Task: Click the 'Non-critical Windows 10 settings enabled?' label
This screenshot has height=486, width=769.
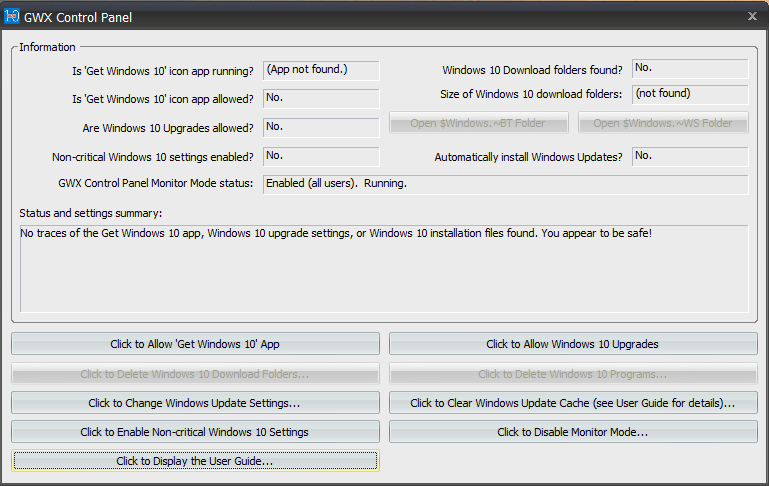Action: pos(153,157)
